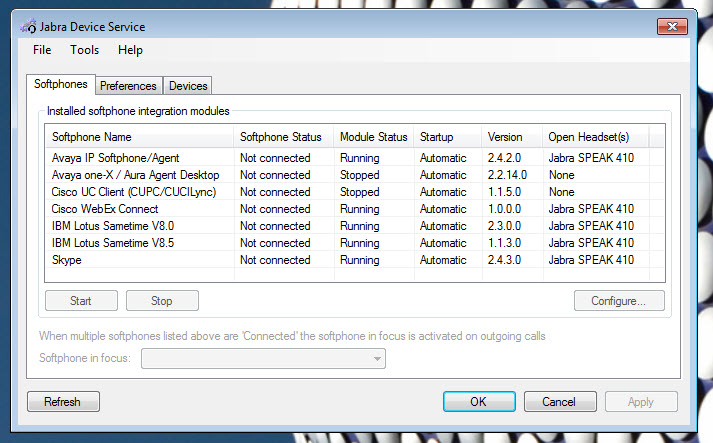Screen dimensions: 713x443
Task: Click the Stop button
Action: coord(162,301)
